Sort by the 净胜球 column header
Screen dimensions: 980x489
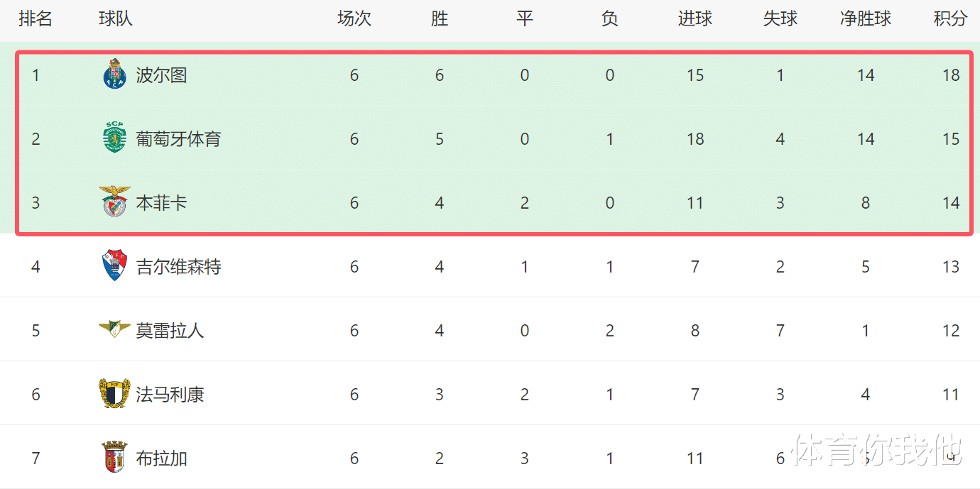pos(865,19)
